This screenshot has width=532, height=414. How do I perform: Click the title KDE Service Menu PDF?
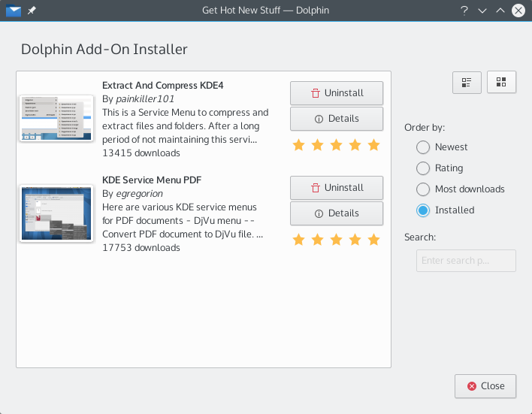[152, 180]
